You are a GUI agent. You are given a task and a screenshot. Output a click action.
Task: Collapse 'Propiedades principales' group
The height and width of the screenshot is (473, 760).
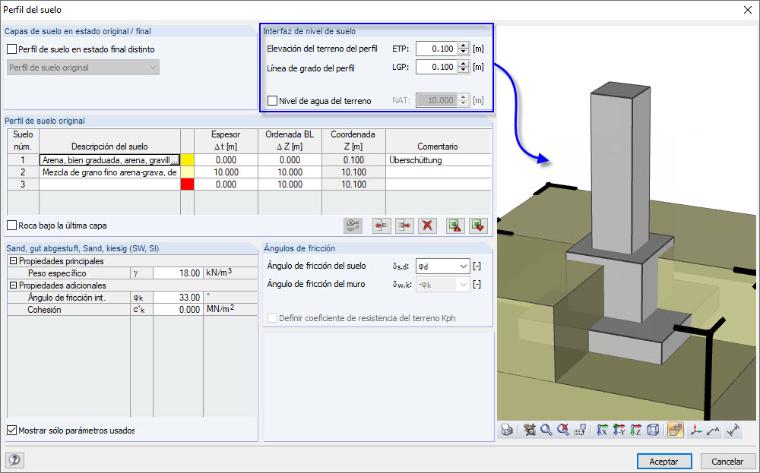click(14, 261)
